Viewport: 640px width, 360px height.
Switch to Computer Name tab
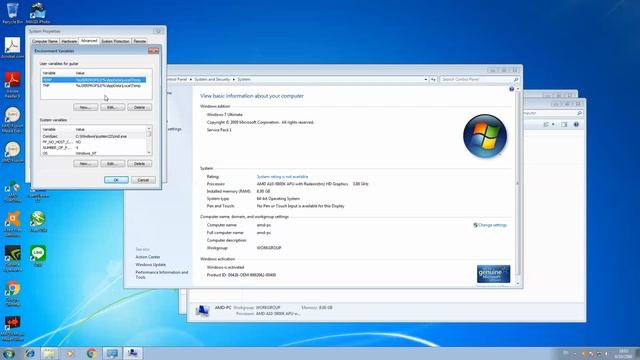[x=45, y=41]
